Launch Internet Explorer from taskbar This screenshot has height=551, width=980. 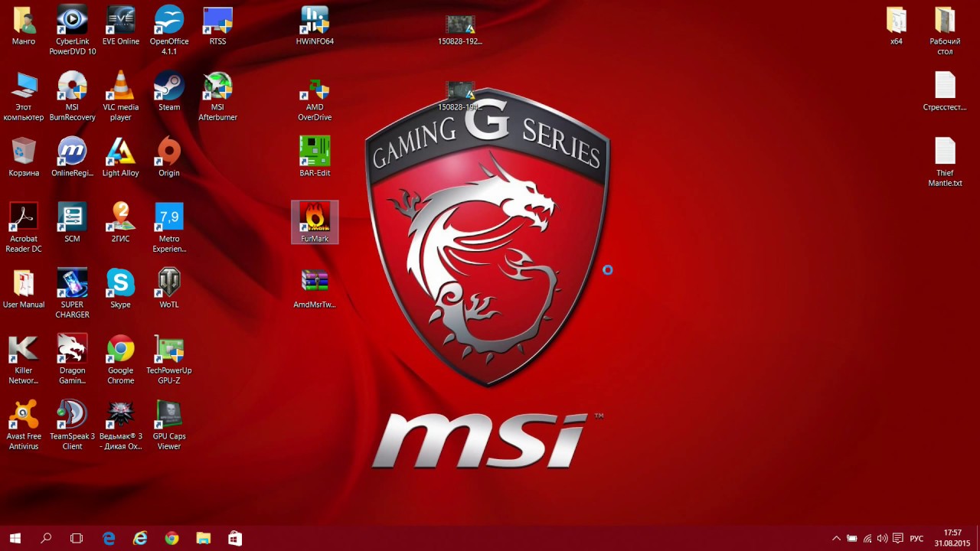click(140, 539)
